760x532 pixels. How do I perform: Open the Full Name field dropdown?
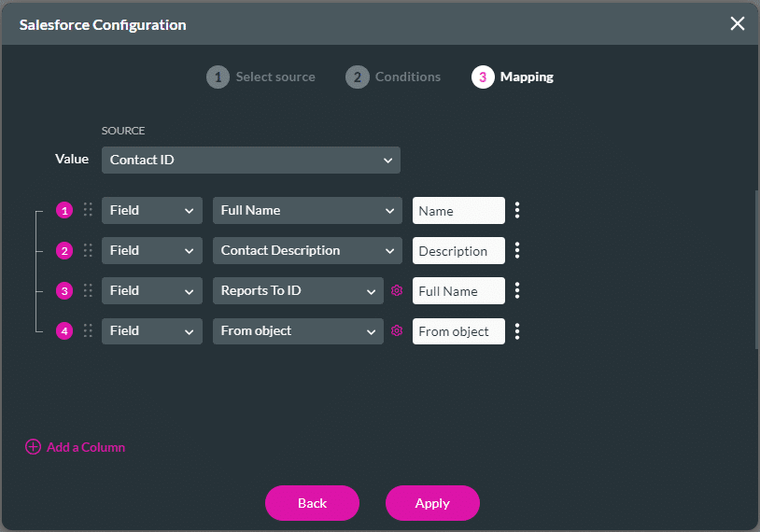307,210
